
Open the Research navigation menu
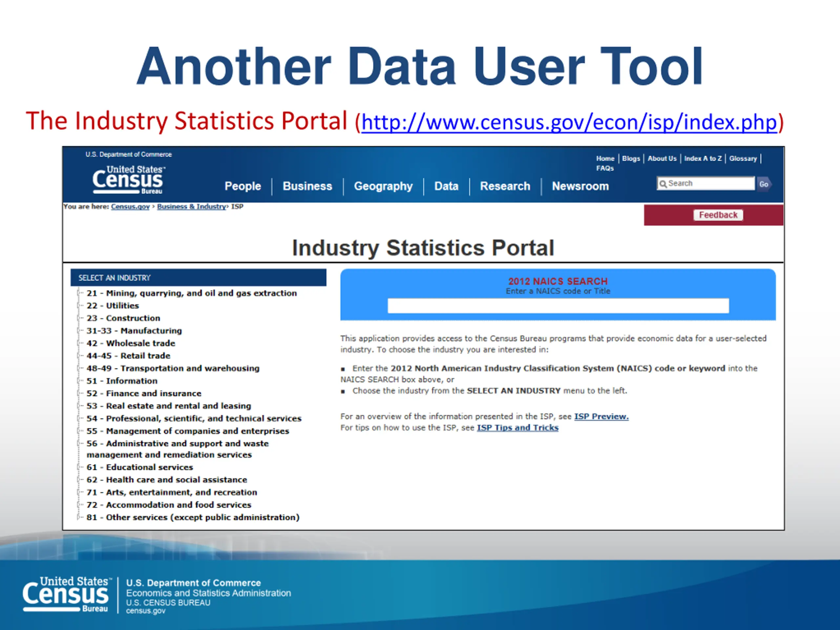(505, 186)
